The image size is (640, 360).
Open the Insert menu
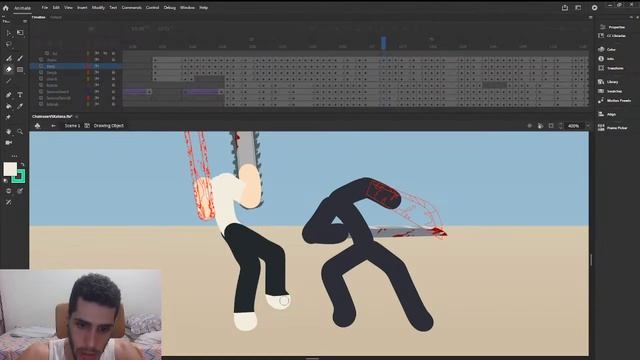82,7
